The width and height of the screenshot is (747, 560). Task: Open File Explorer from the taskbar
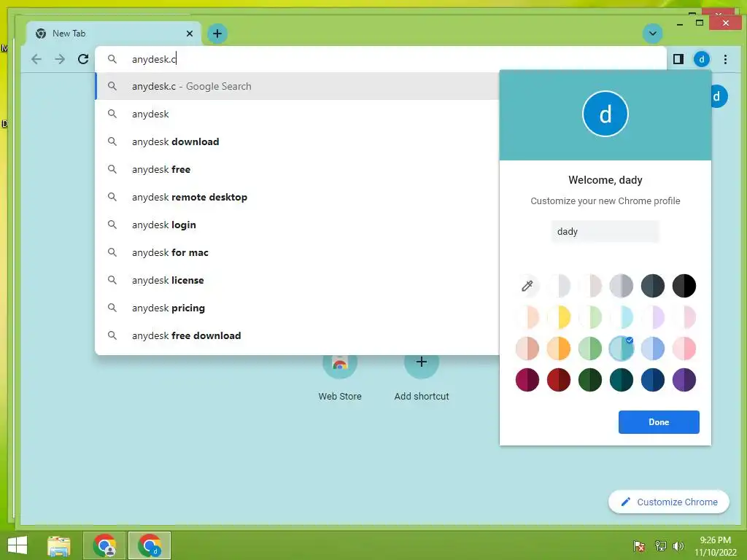pyautogui.click(x=59, y=545)
